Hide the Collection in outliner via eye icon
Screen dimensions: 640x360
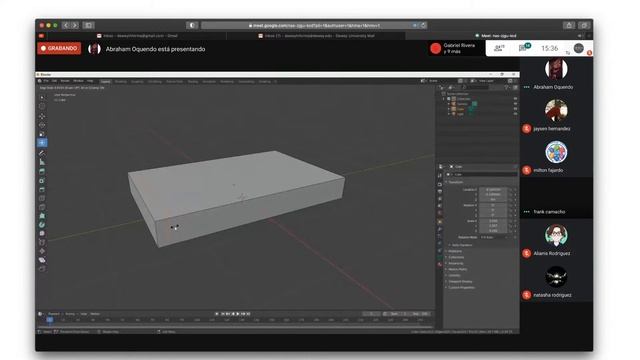pyautogui.click(x=515, y=99)
